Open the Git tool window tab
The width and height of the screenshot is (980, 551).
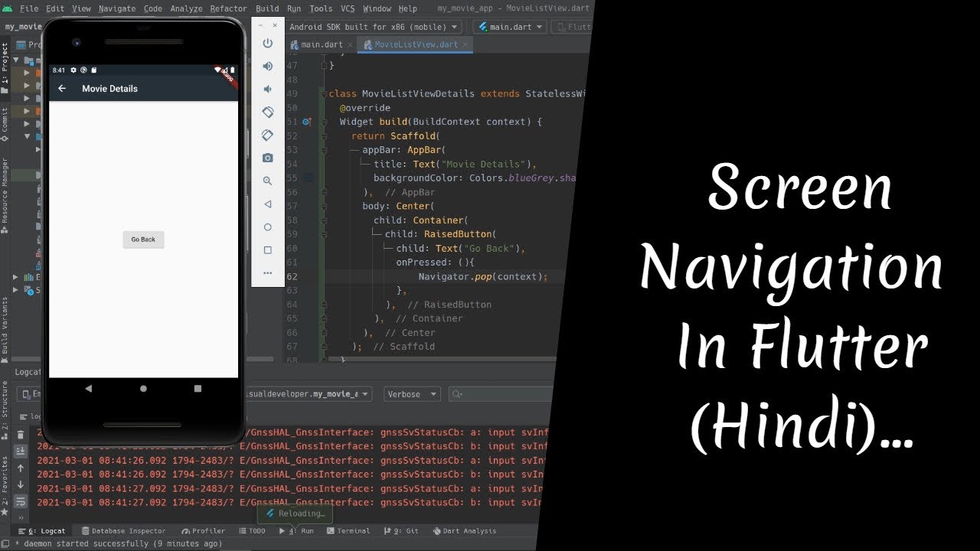(401, 530)
